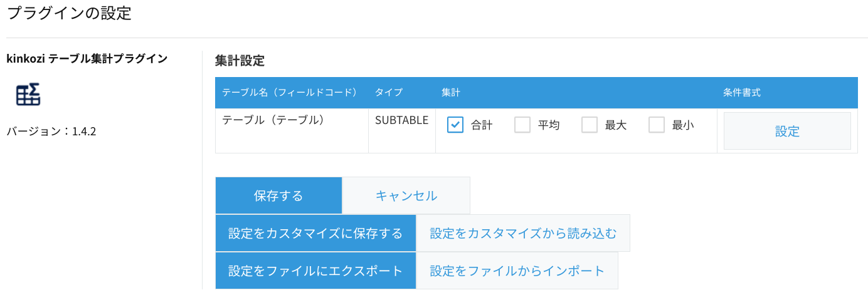Check the 最小 option
Viewport: 868px width, 295px height.
[x=657, y=125]
